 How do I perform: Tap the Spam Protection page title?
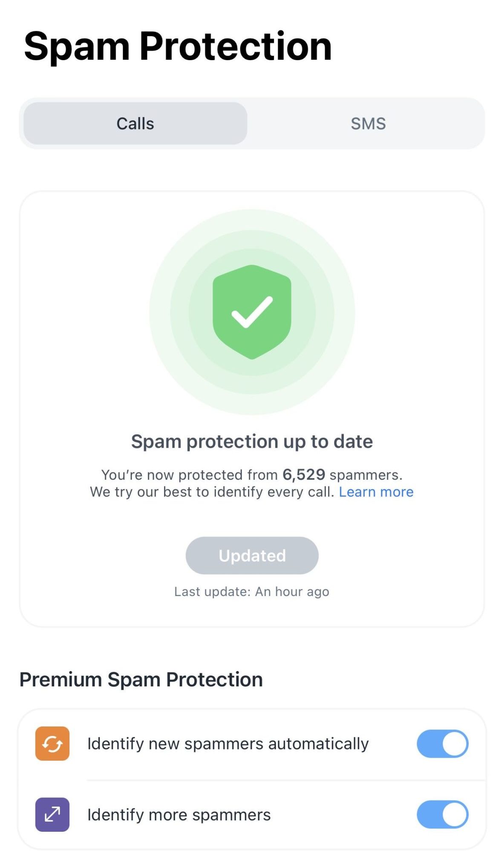click(x=178, y=47)
